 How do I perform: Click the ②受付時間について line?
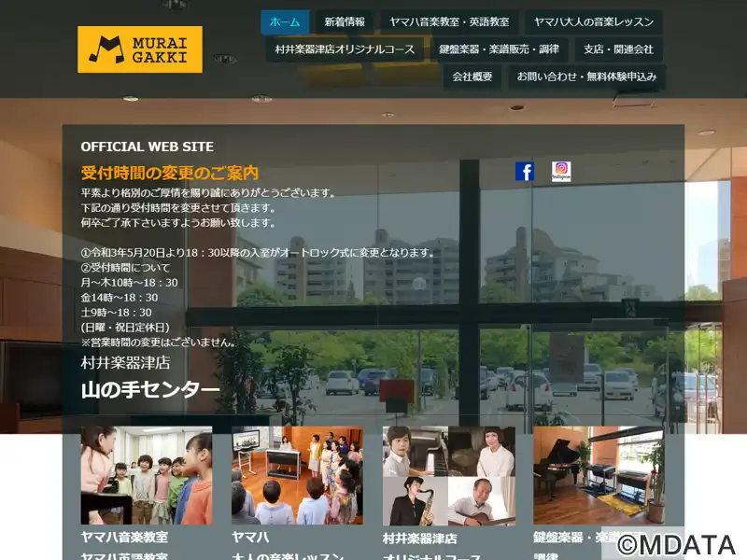coord(125,268)
